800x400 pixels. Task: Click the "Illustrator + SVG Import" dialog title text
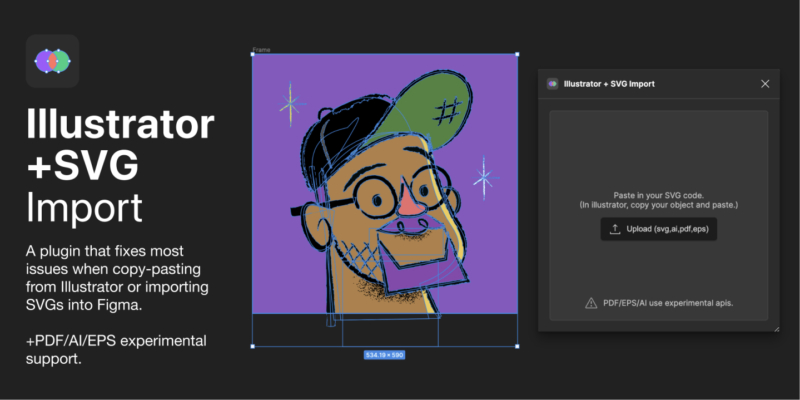point(609,84)
